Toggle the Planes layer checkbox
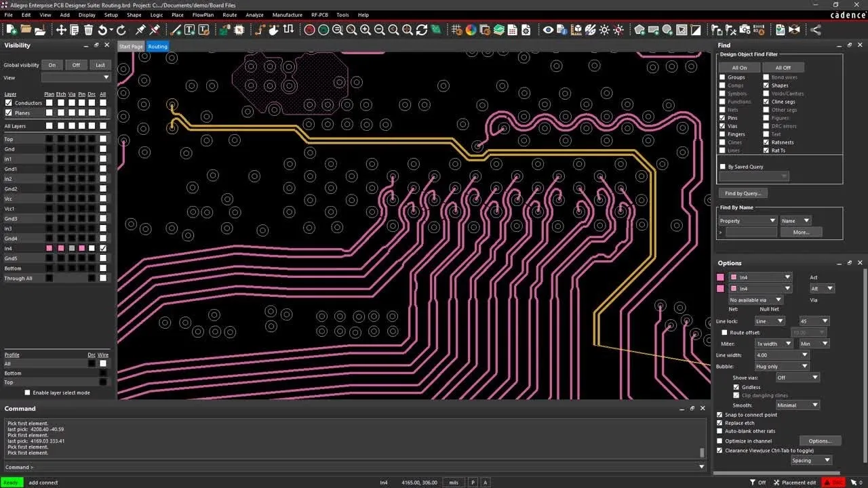Screen dimensions: 868x488 8,113
